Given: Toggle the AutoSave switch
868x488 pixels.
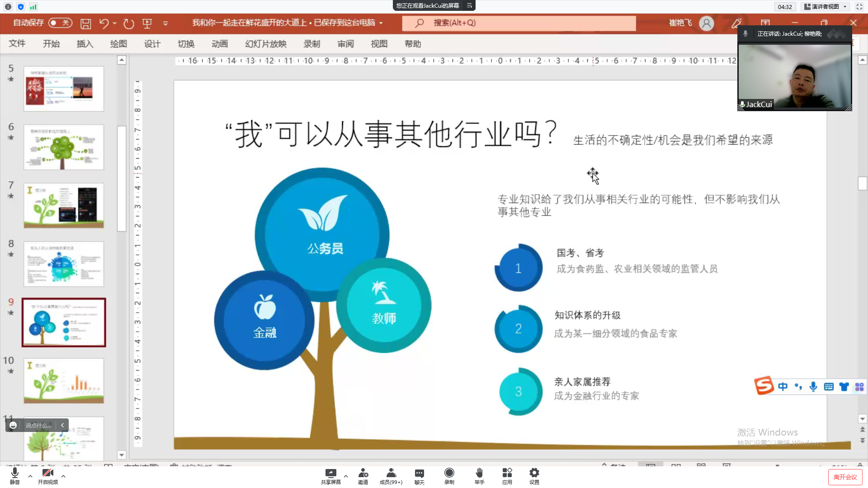Looking at the screenshot, I should coord(60,23).
